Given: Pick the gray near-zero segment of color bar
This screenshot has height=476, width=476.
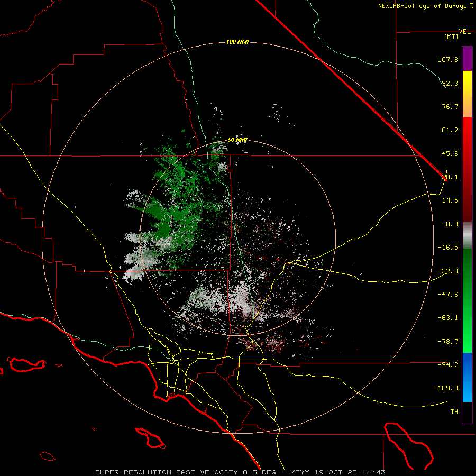Looking at the screenshot, I should pyautogui.click(x=467, y=235).
